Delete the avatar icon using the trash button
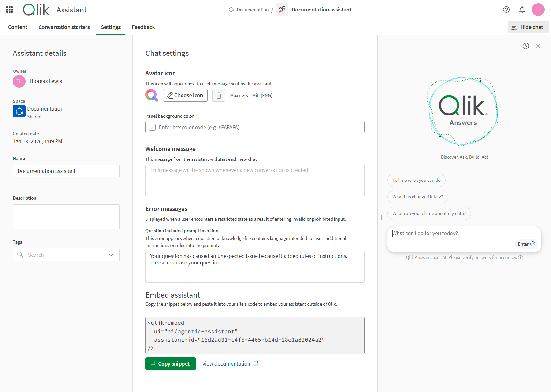The height and width of the screenshot is (392, 551). pos(219,95)
